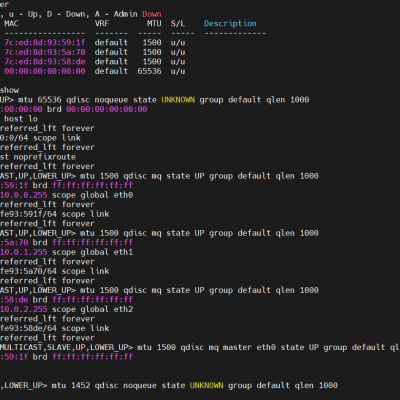
Task: Click the all-zero loopback MAC in table
Action: (45, 71)
